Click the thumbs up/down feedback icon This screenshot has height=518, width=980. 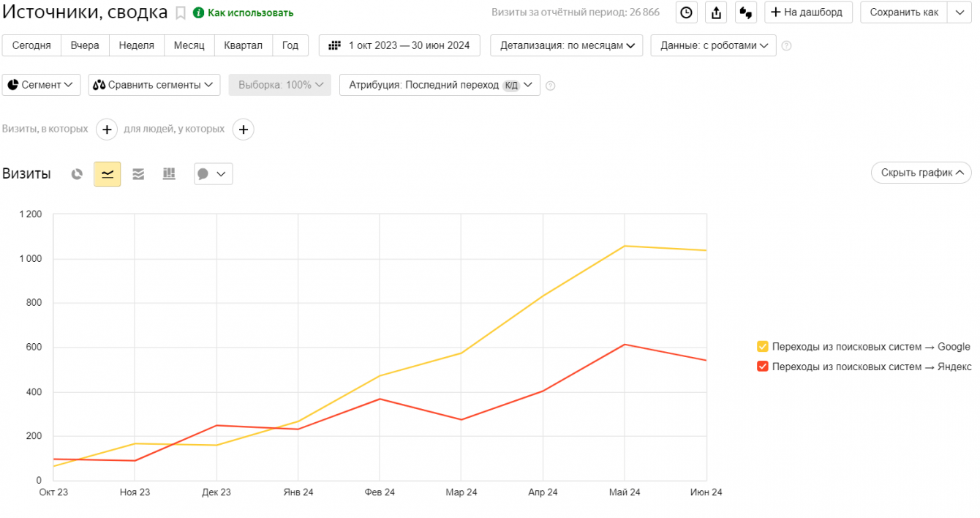745,12
